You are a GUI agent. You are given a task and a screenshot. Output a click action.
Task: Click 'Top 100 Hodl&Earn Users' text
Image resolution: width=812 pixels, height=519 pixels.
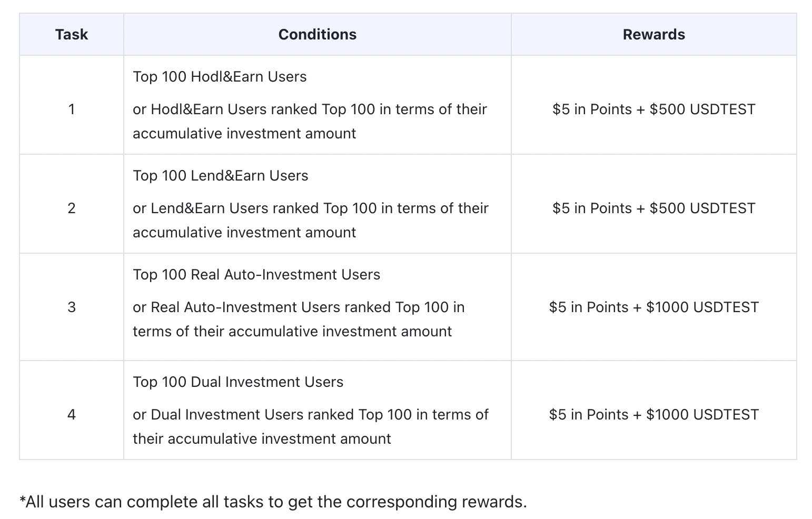(220, 77)
